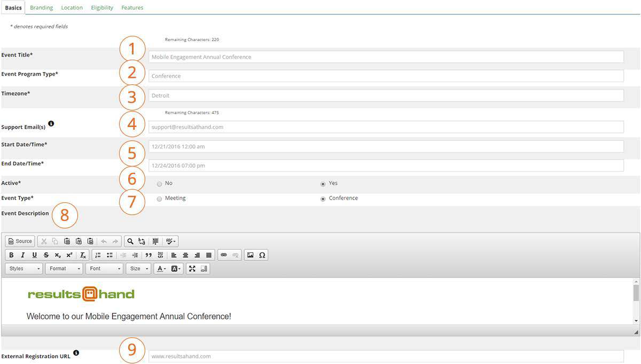The height and width of the screenshot is (364, 641).
Task: Add a hyperlink with the Link icon
Action: [x=224, y=255]
